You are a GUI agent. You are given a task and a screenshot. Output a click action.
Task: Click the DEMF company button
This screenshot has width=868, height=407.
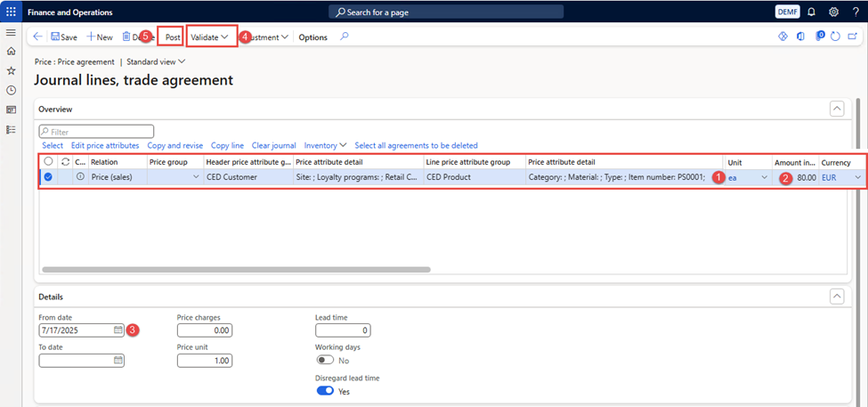(x=788, y=12)
